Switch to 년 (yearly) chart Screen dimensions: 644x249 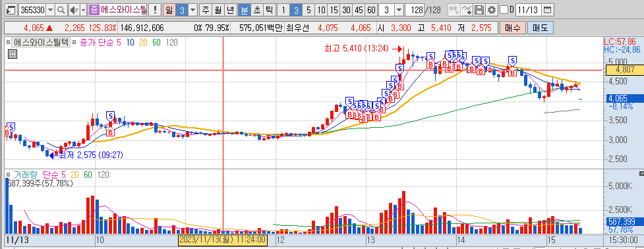point(231,10)
